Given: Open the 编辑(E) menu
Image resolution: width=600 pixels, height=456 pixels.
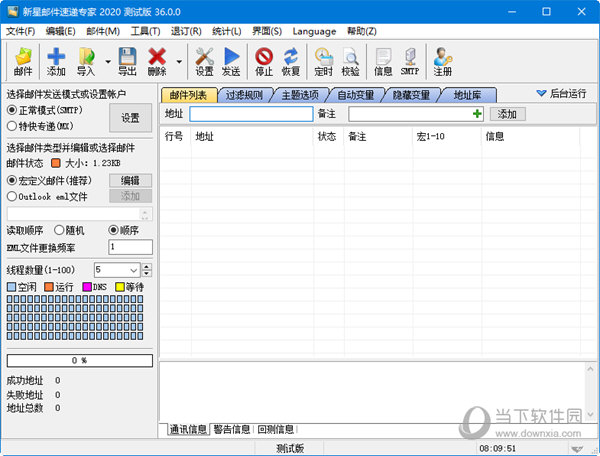Looking at the screenshot, I should coord(60,31).
